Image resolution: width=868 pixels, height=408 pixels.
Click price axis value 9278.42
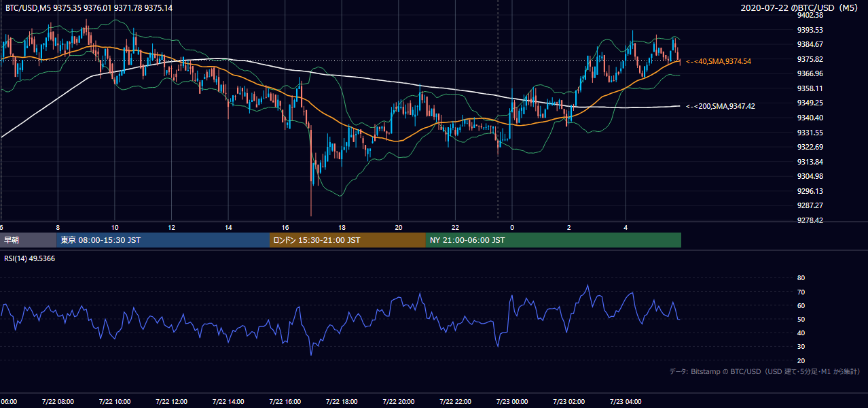(x=810, y=220)
